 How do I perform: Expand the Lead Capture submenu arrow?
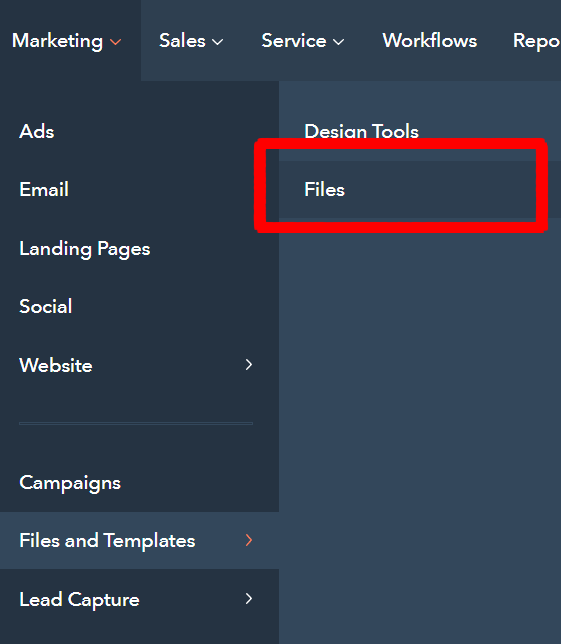click(x=249, y=599)
